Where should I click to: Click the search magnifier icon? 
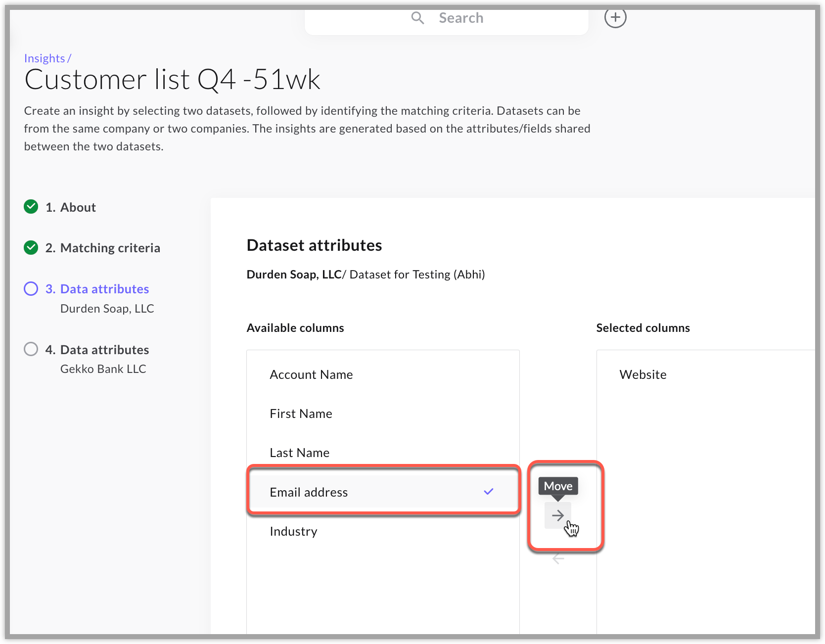(x=417, y=18)
